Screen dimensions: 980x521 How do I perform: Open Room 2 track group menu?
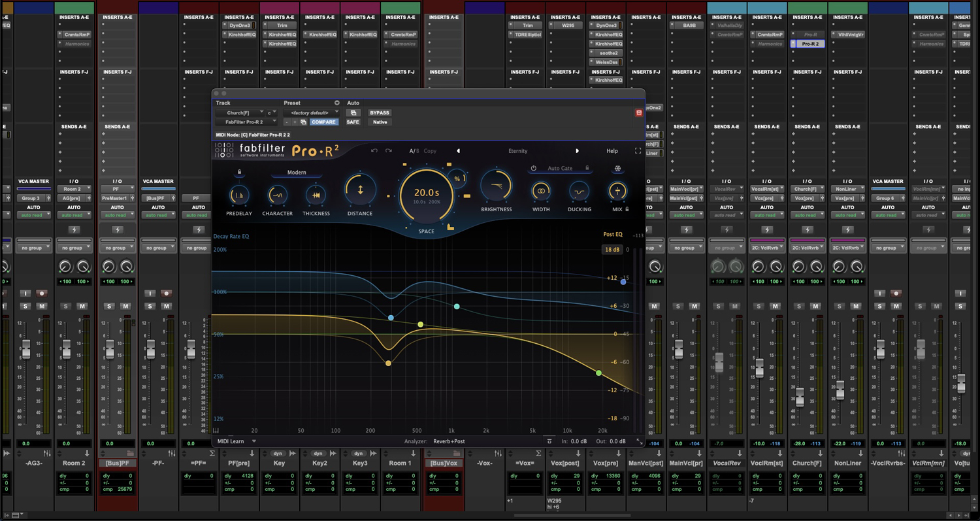(x=74, y=248)
